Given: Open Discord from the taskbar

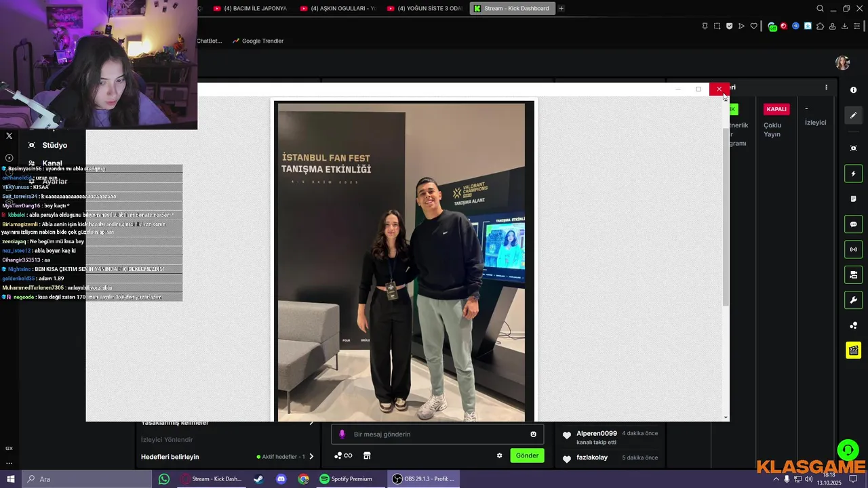Looking at the screenshot, I should (x=281, y=479).
